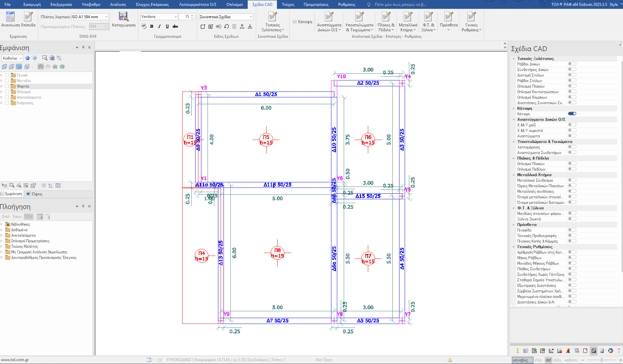Click the font size field showing 15
The height and width of the screenshot is (364, 623).
[x=187, y=17]
